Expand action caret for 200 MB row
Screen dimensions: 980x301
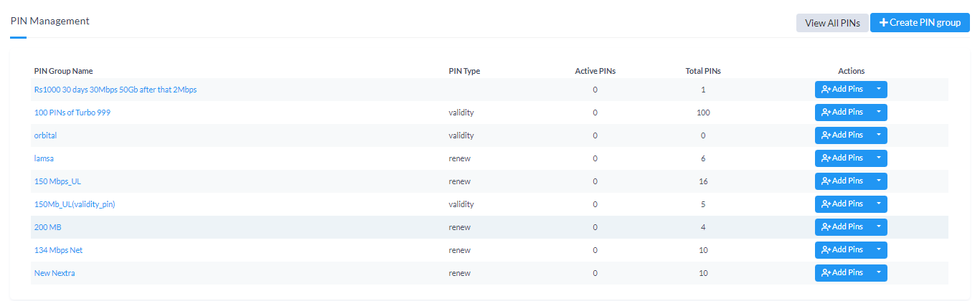(879, 227)
